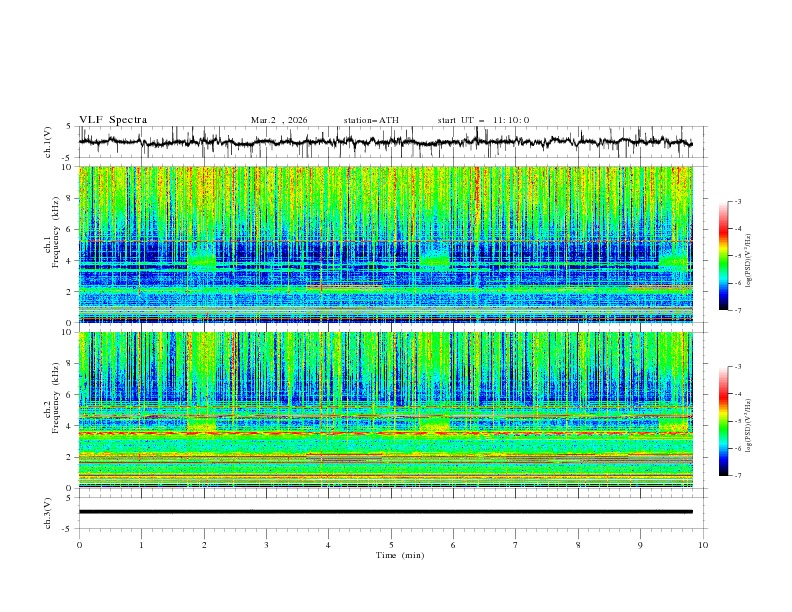Click the 'station=ATH' label
The width and height of the screenshot is (792, 612).
tap(371, 120)
